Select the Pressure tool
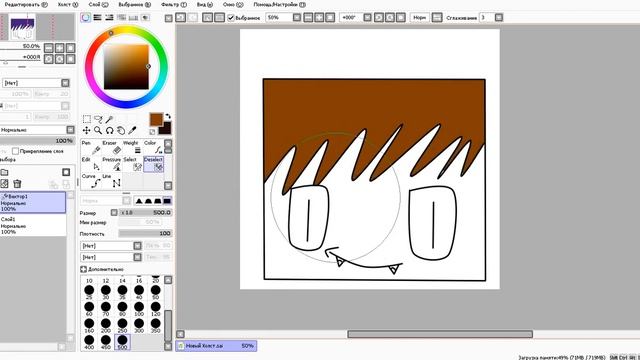This screenshot has height=360, width=640. click(x=111, y=164)
